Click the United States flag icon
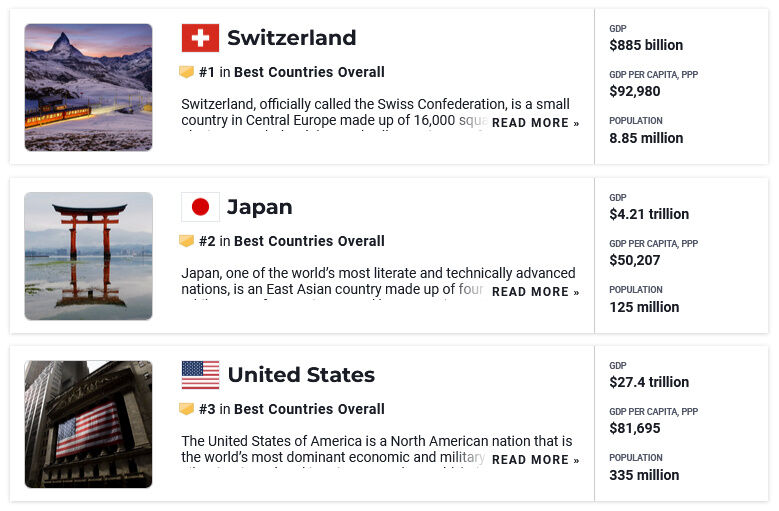779x511 pixels. pyautogui.click(x=200, y=375)
